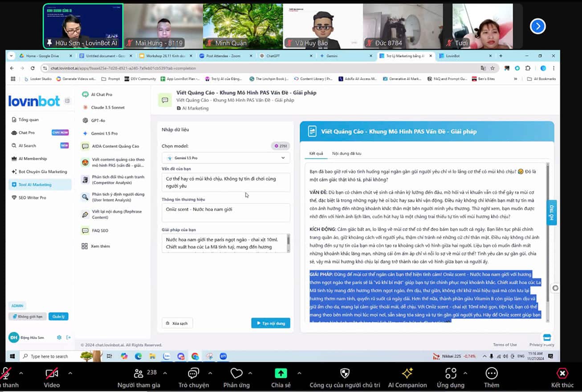This screenshot has height=392, width=582.
Task: Switch to Nội dung đã lưu tab
Action: 346,154
